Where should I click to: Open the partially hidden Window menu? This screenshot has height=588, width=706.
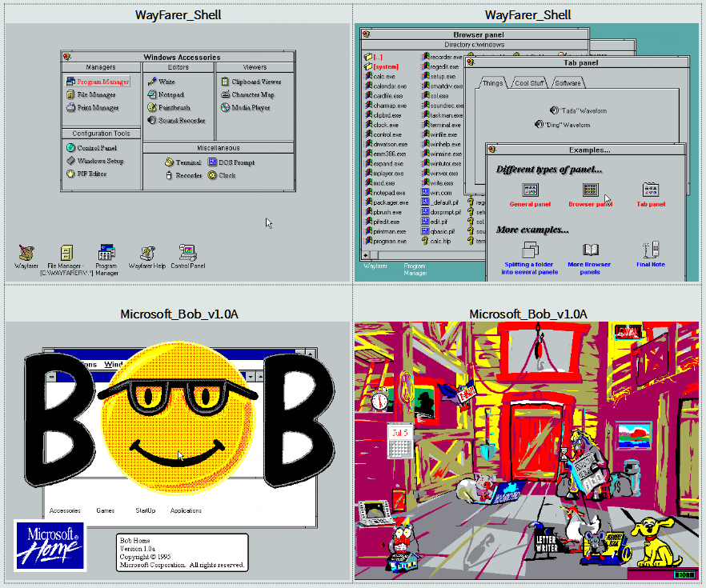coord(113,364)
